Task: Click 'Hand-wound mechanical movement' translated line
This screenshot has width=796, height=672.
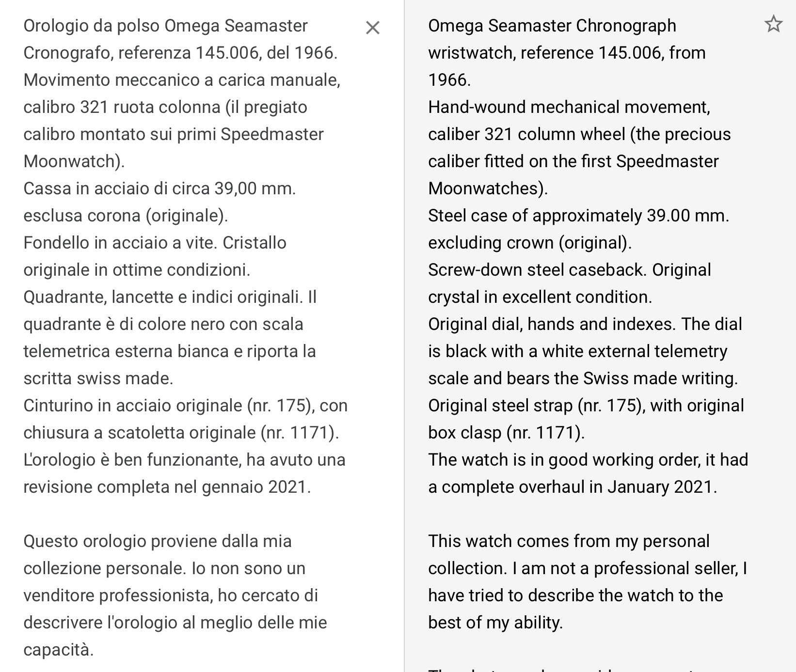Action: click(569, 107)
